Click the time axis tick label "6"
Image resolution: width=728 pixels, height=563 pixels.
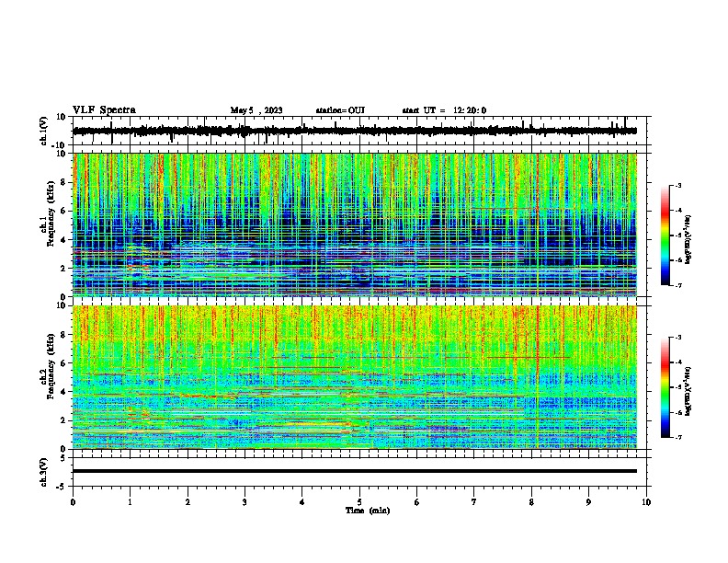(417, 502)
